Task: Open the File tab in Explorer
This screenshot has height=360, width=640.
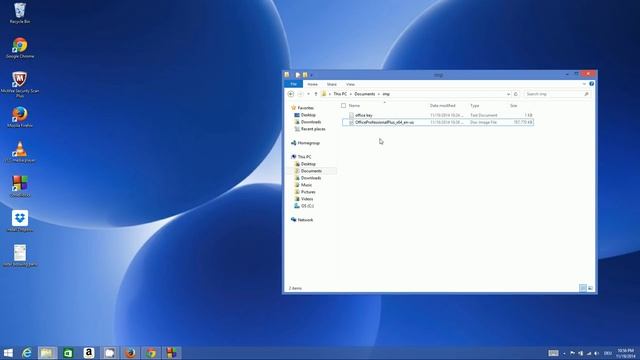Action: pyautogui.click(x=293, y=84)
